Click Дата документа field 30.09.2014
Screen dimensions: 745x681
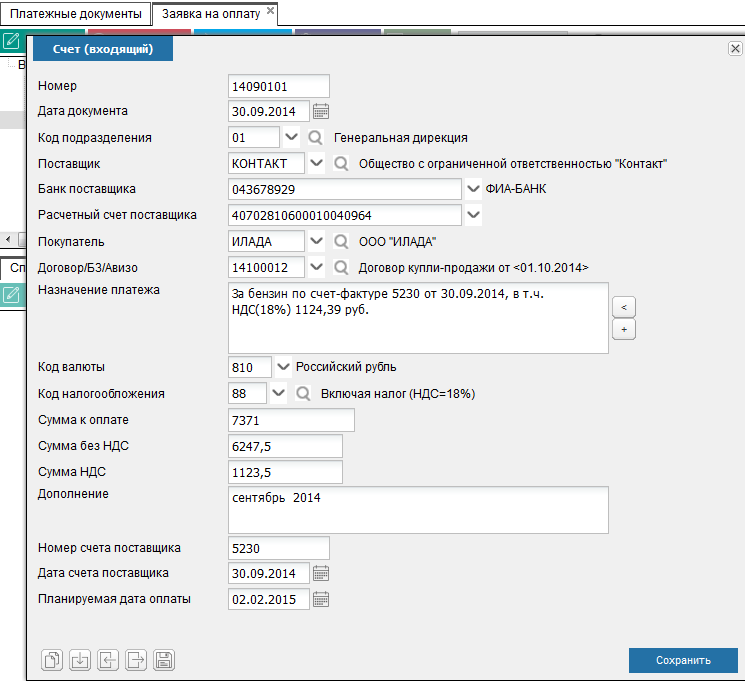268,112
